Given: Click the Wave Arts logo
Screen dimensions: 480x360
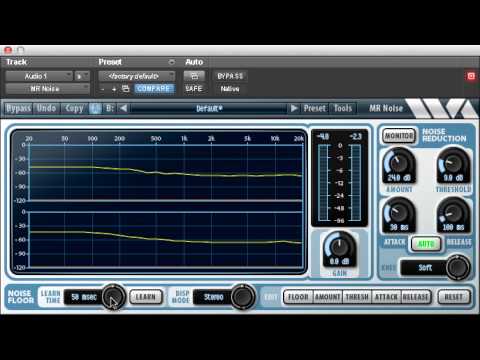Looking at the screenshot, I should (x=442, y=108).
